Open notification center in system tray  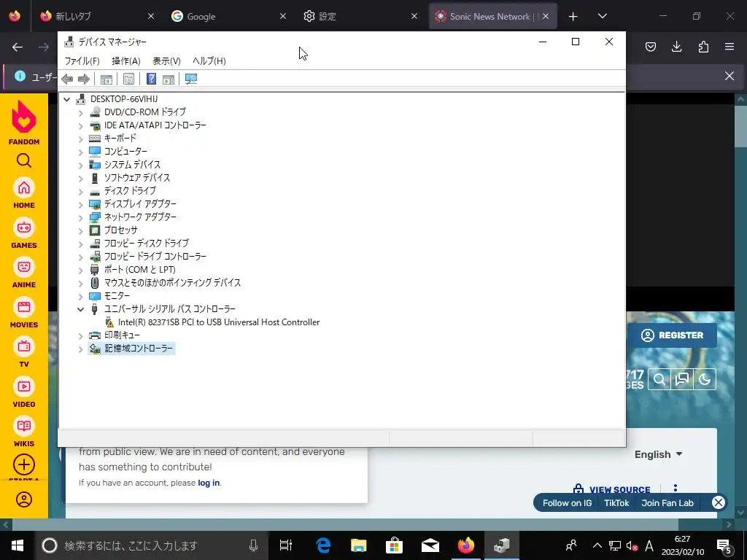(724, 545)
